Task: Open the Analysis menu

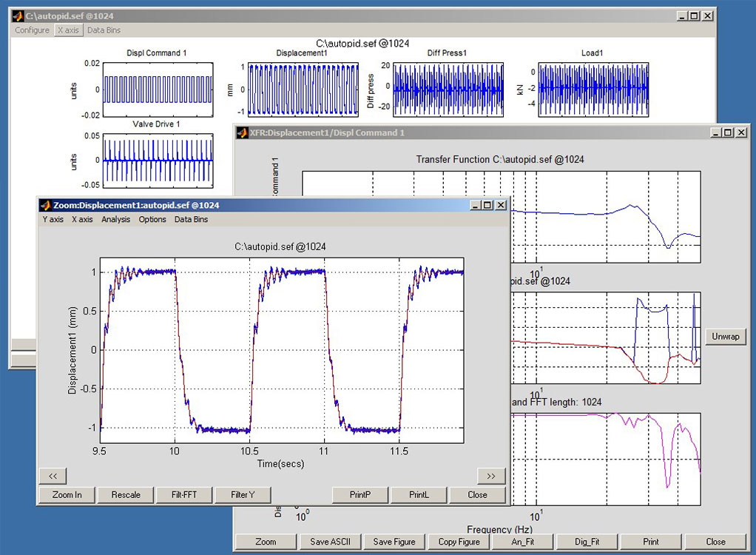Action: click(115, 219)
